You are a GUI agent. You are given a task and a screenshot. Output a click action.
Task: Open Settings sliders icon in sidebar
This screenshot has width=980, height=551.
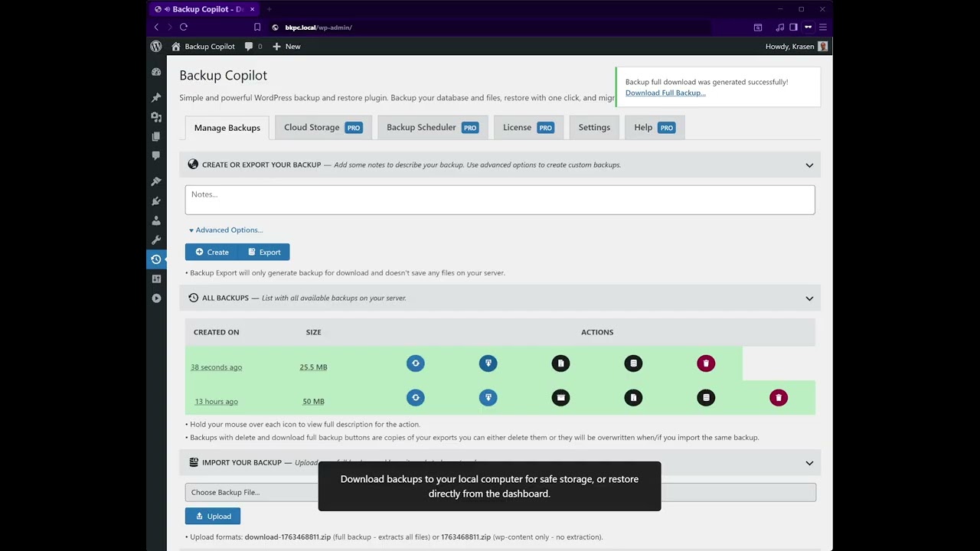click(156, 279)
